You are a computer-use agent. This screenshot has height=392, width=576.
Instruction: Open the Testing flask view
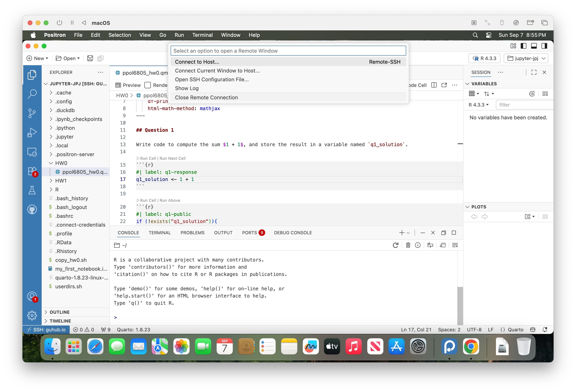[x=32, y=190]
